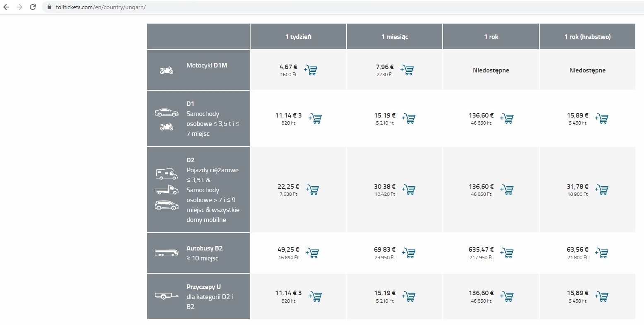Add D1 car annual 136,60 € vignette to cart
The height and width of the screenshot is (325, 644).
pos(507,119)
